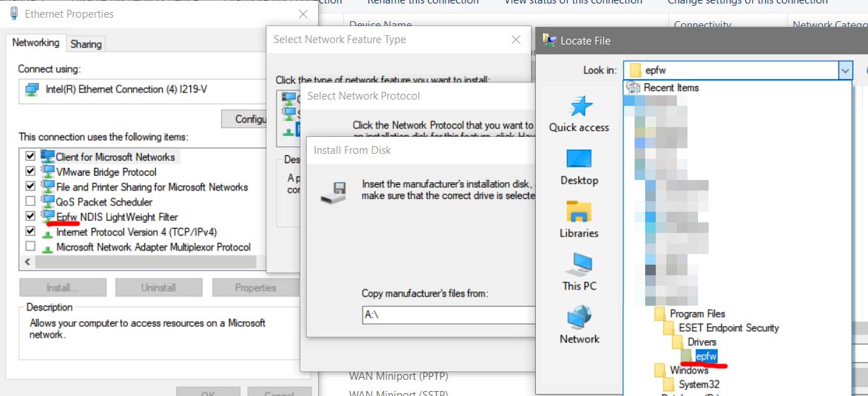Click Client for Microsoft Networks icon
868x396 pixels.
tap(48, 156)
